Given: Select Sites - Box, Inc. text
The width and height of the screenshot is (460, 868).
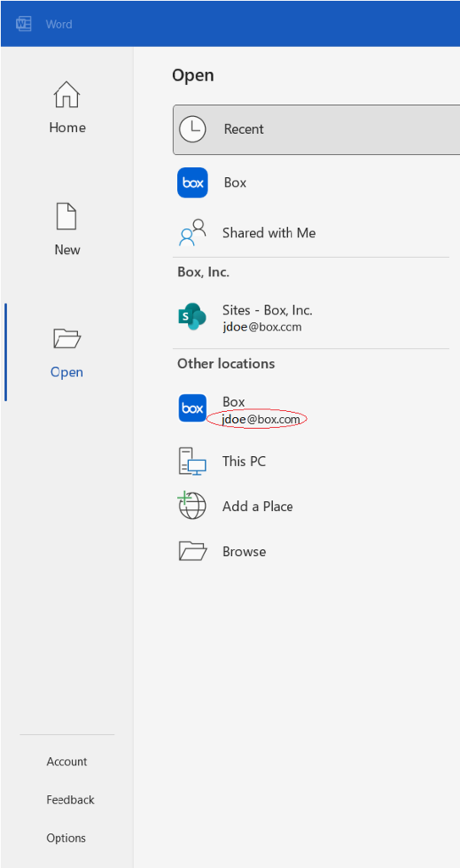Looking at the screenshot, I should click(268, 310).
